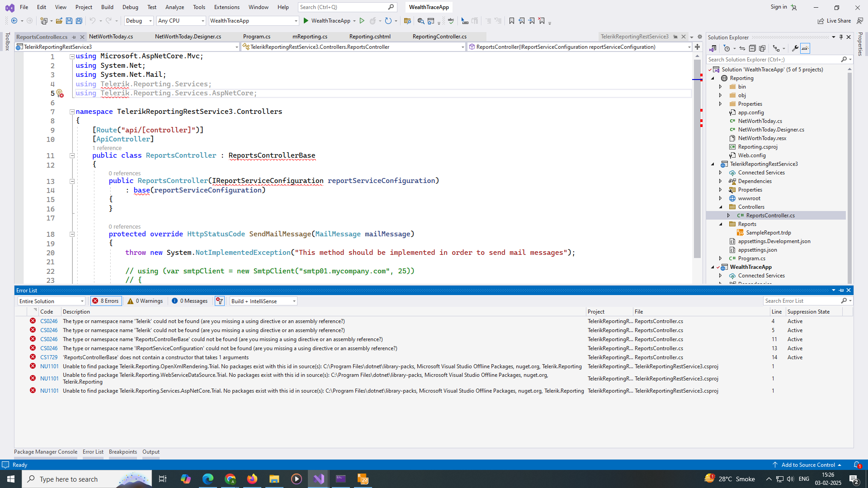The image size is (868, 488).
Task: Open the Build + IntelliSense dropdown
Action: point(263,301)
